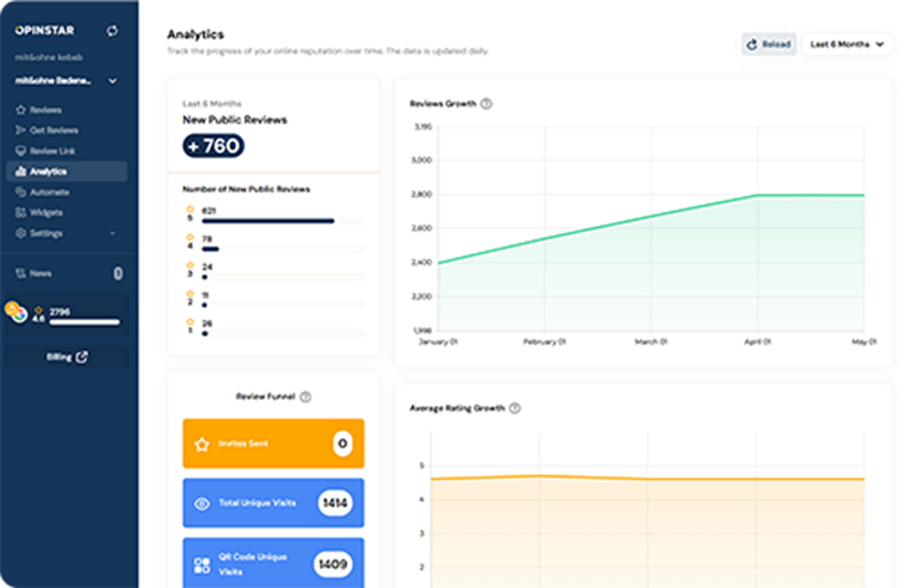Viewport: 917px width, 588px height.
Task: Open Average Rating Growth help icon
Action: (515, 408)
